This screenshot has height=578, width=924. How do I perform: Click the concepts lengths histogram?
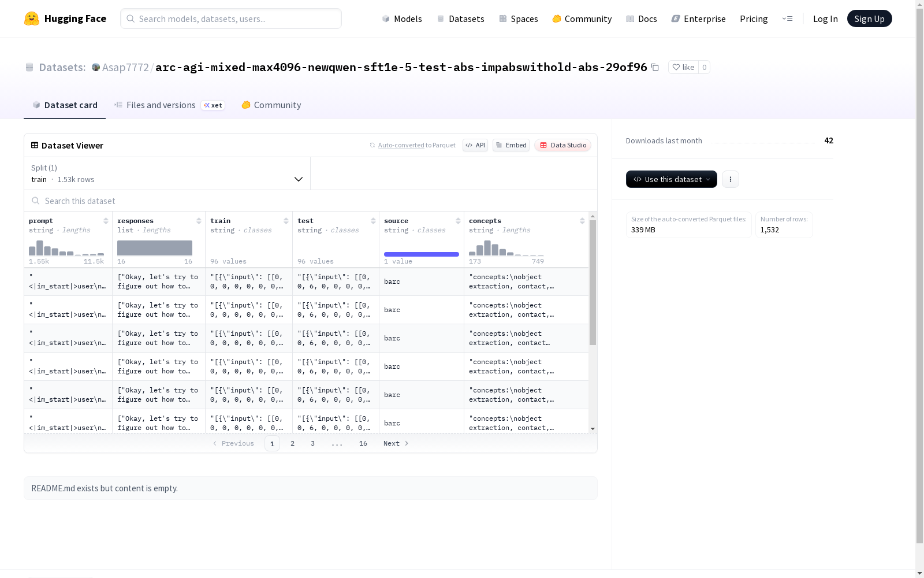coord(506,248)
